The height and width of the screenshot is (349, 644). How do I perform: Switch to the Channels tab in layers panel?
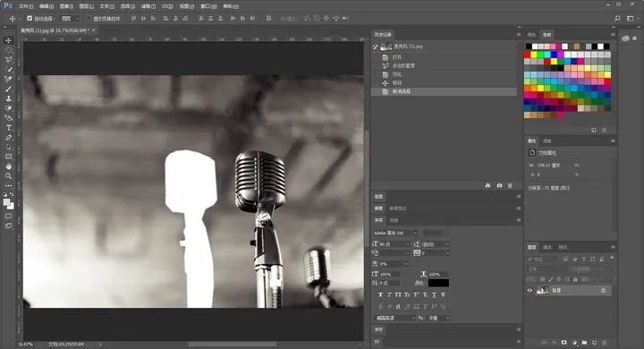[547, 247]
